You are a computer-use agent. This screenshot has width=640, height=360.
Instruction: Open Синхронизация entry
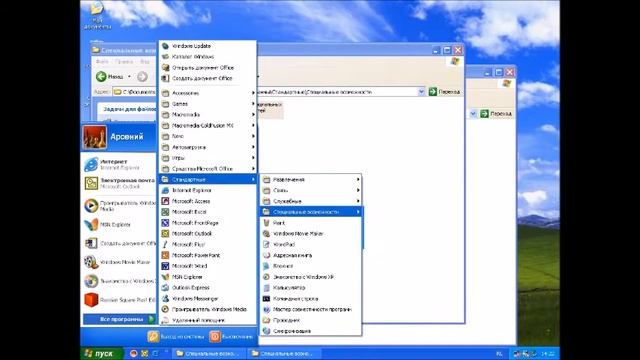click(311, 331)
